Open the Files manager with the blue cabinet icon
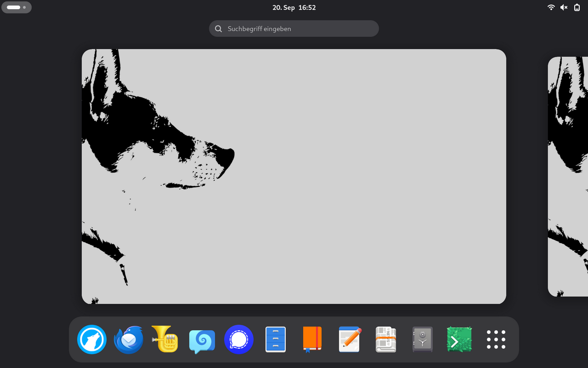The height and width of the screenshot is (368, 588). pyautogui.click(x=276, y=339)
